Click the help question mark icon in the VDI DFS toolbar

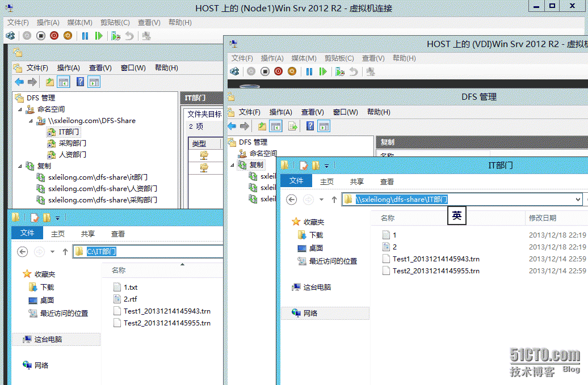[310, 126]
